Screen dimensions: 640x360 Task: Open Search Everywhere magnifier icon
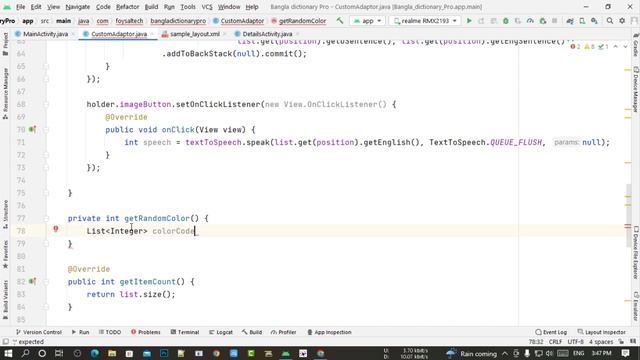pos(610,20)
